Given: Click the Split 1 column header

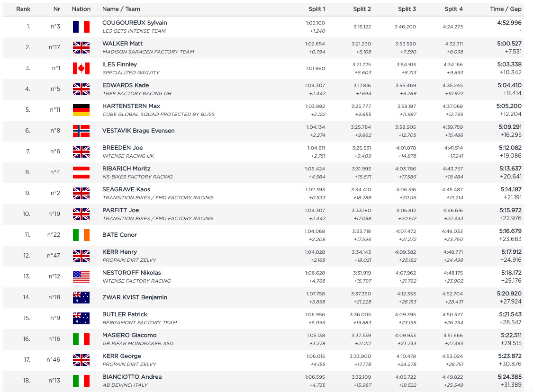Looking at the screenshot, I should tap(317, 9).
